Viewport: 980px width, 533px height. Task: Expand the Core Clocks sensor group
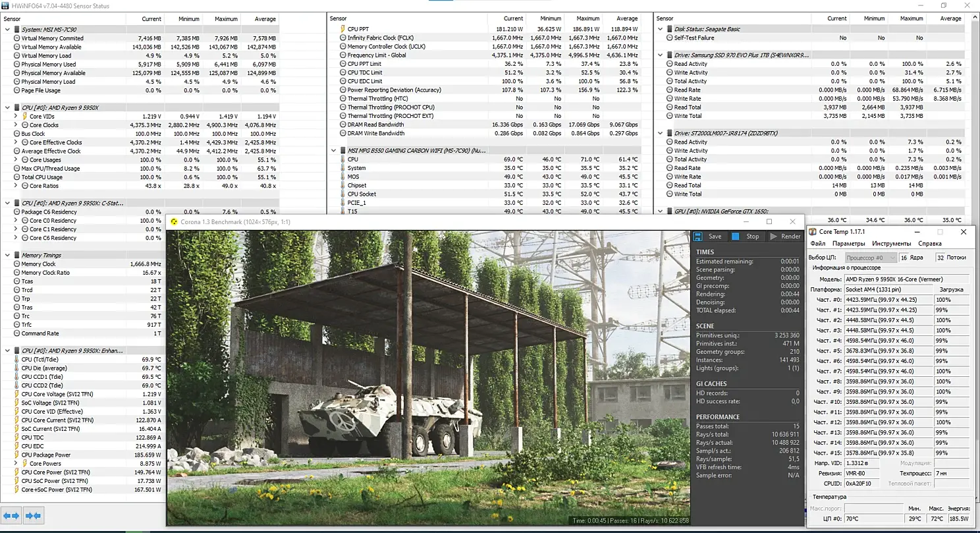[16, 125]
